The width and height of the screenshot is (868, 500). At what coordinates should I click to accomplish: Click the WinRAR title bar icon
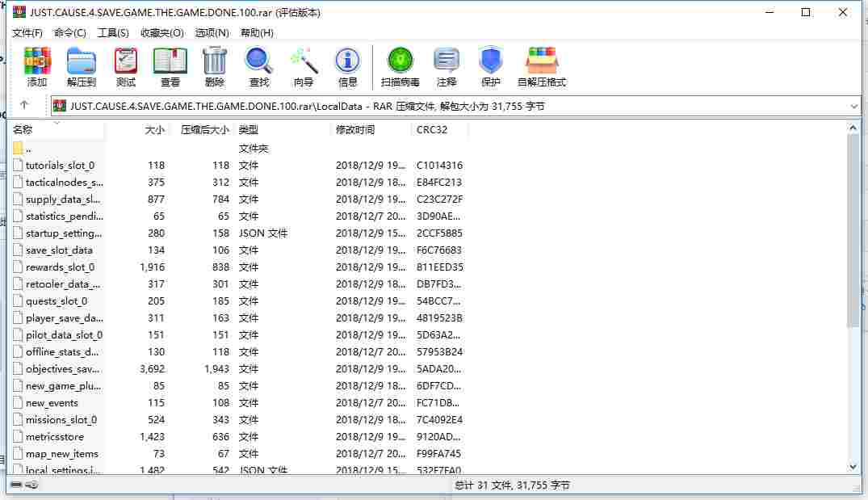[19, 12]
